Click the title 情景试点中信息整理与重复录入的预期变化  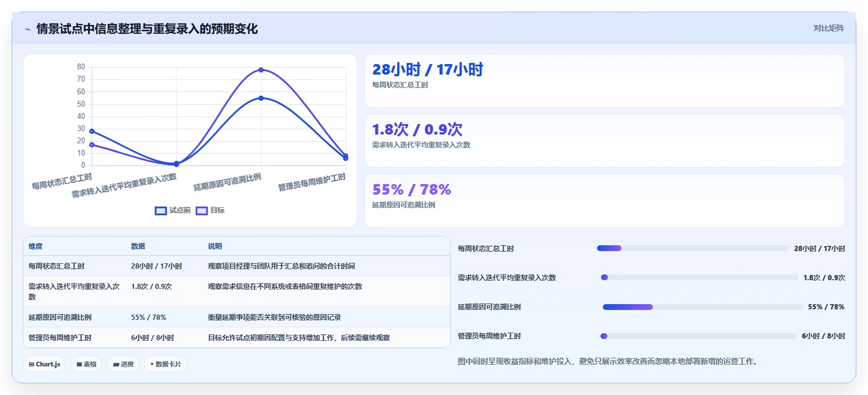(147, 29)
